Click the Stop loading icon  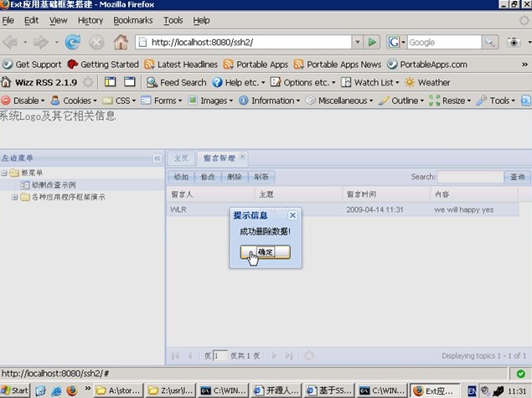96,43
